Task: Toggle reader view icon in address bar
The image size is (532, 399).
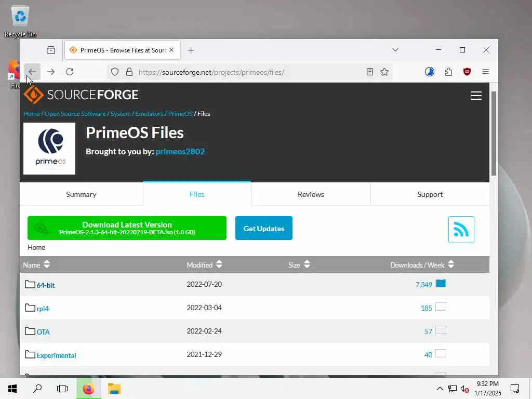Action: click(370, 72)
